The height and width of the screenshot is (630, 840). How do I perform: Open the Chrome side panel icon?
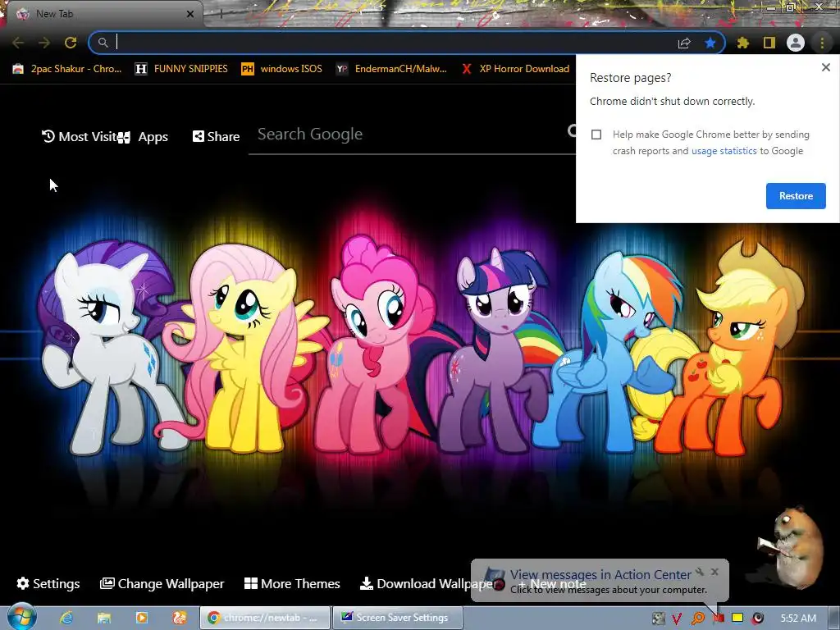point(769,43)
